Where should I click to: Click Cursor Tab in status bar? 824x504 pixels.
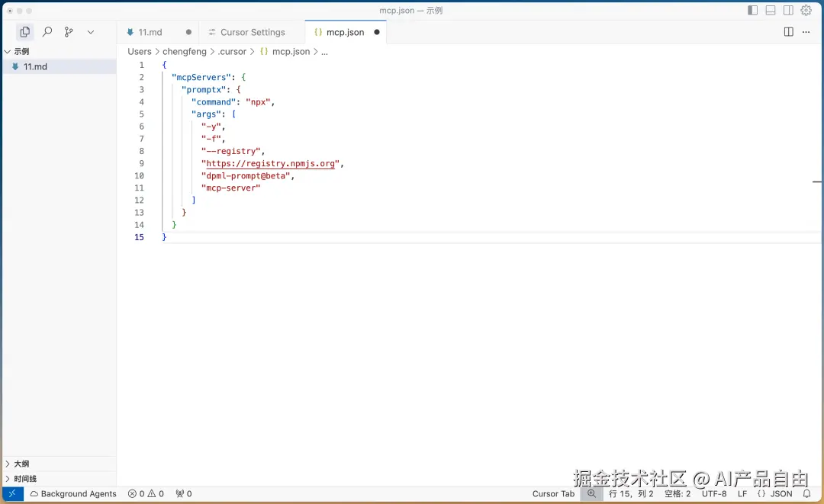click(x=553, y=494)
